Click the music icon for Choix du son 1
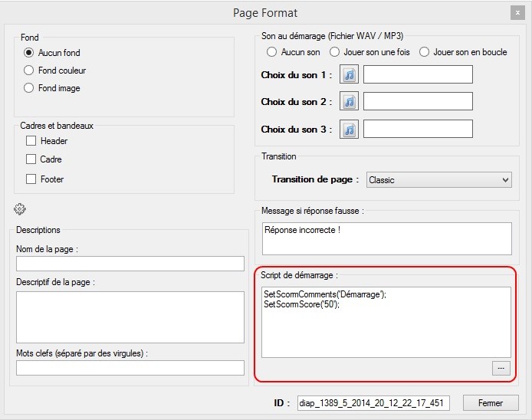The image size is (532, 420). 349,74
